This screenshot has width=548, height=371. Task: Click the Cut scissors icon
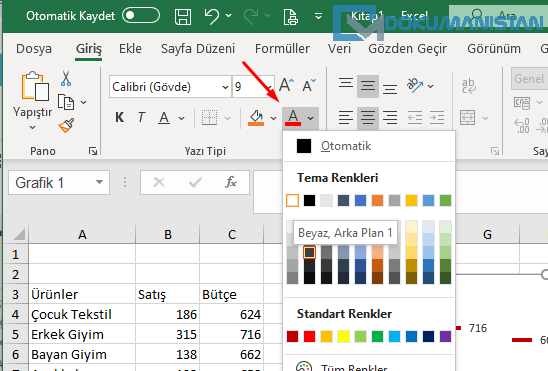(66, 78)
